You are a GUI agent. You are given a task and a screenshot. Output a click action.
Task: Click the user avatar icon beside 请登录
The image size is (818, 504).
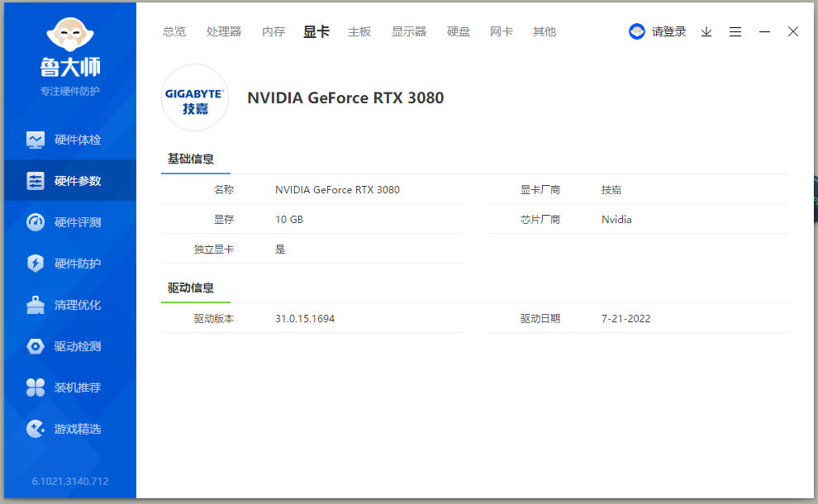click(637, 32)
